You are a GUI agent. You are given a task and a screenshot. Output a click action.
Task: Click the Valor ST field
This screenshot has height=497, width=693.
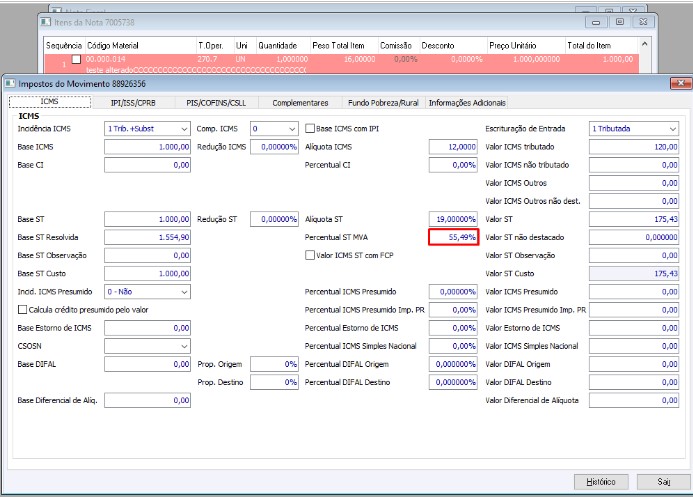(x=634, y=220)
